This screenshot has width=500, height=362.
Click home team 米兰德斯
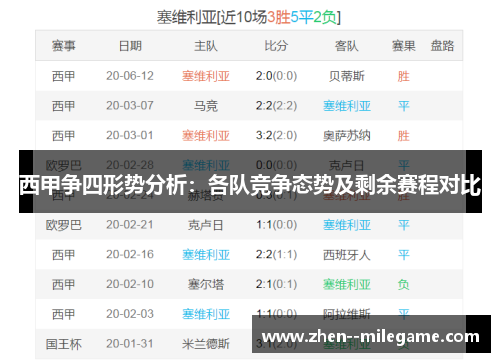206,344
